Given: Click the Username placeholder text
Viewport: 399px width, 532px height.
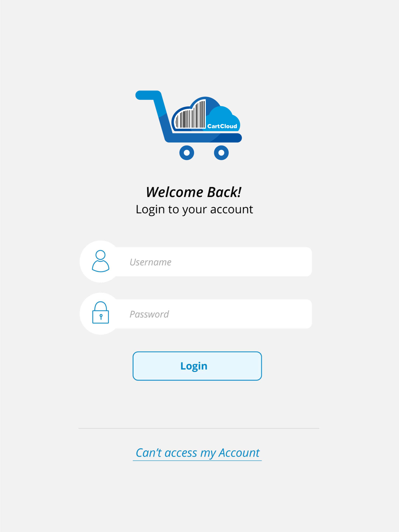Looking at the screenshot, I should click(150, 262).
